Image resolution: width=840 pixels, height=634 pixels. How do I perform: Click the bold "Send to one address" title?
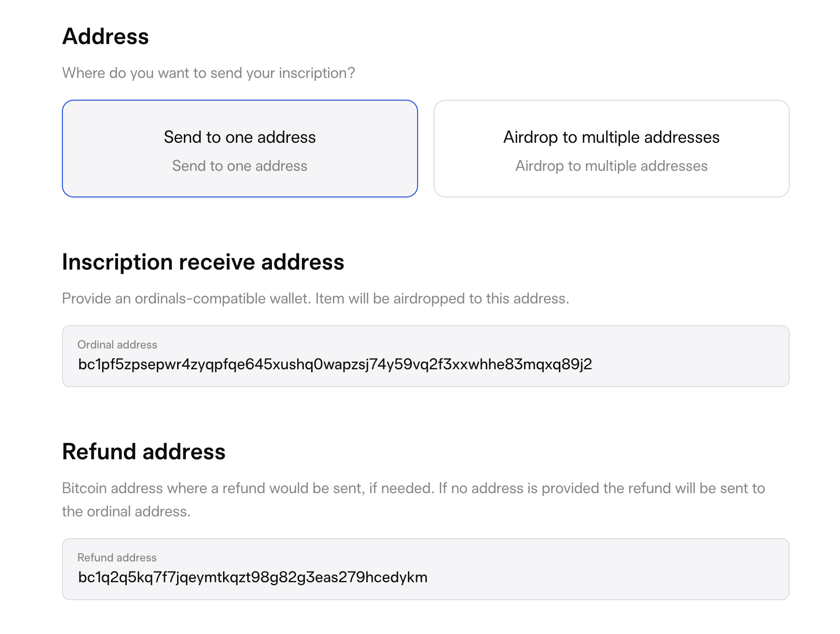(x=240, y=137)
